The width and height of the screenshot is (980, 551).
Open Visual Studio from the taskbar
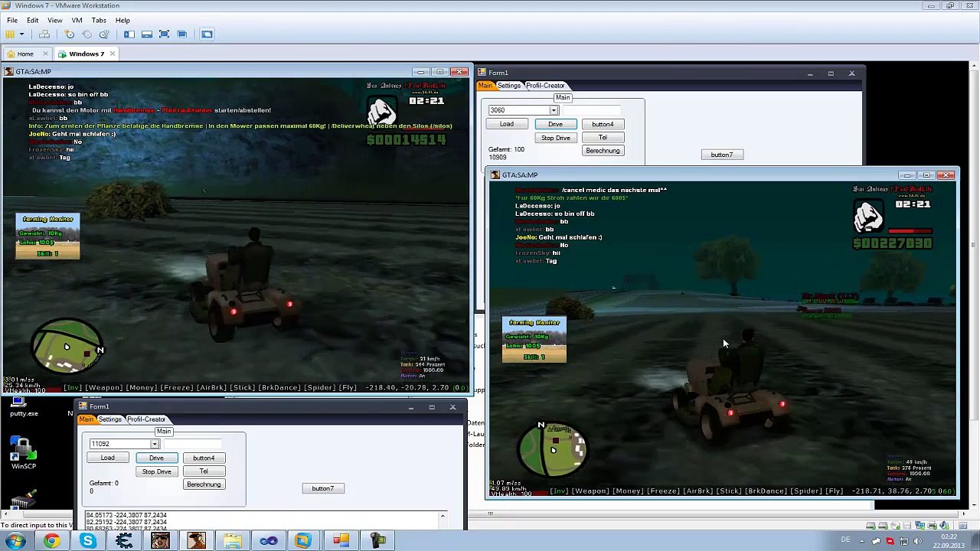[x=269, y=541]
